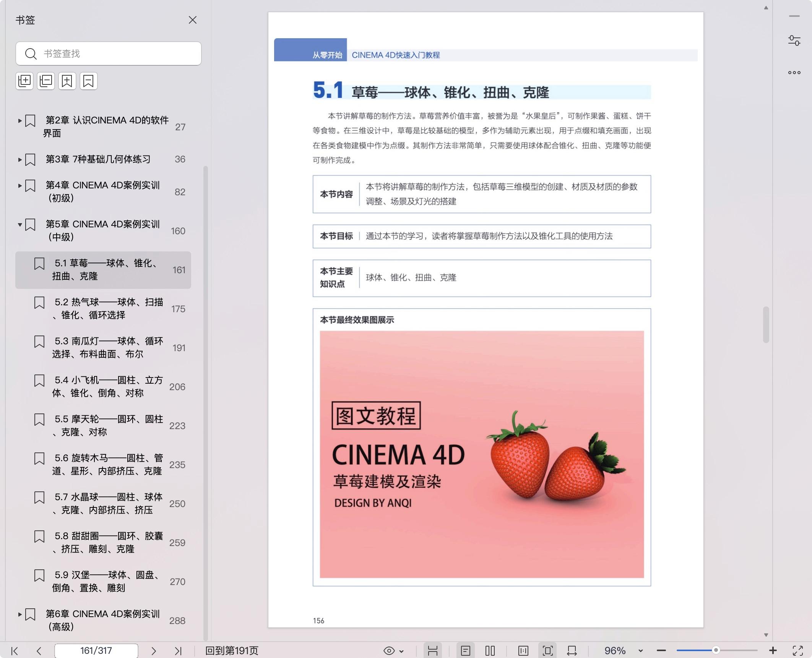Screen dimensions: 812x658
Task: Collapse all bookmarks icon
Action: [x=46, y=81]
